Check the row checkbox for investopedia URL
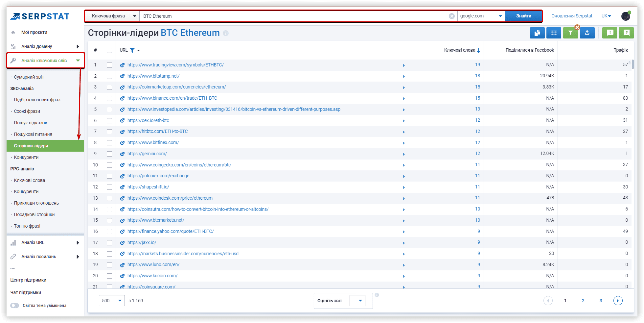The height and width of the screenshot is (323, 644). (x=109, y=110)
